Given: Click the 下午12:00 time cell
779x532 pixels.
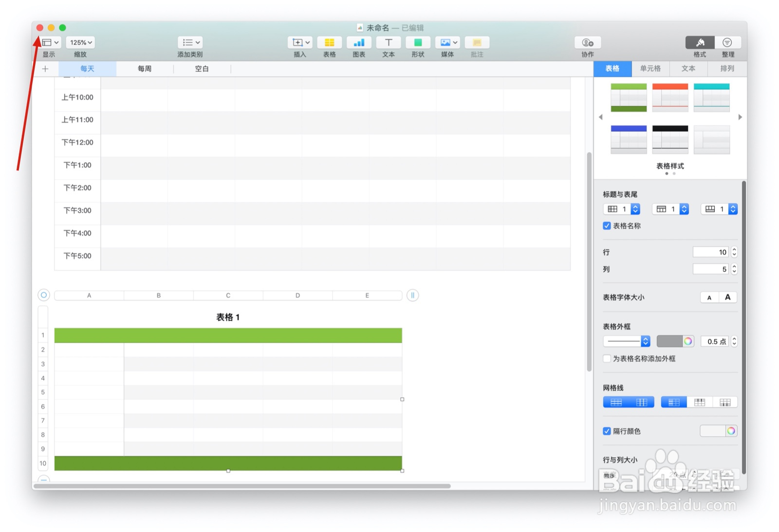Looking at the screenshot, I should (x=77, y=143).
